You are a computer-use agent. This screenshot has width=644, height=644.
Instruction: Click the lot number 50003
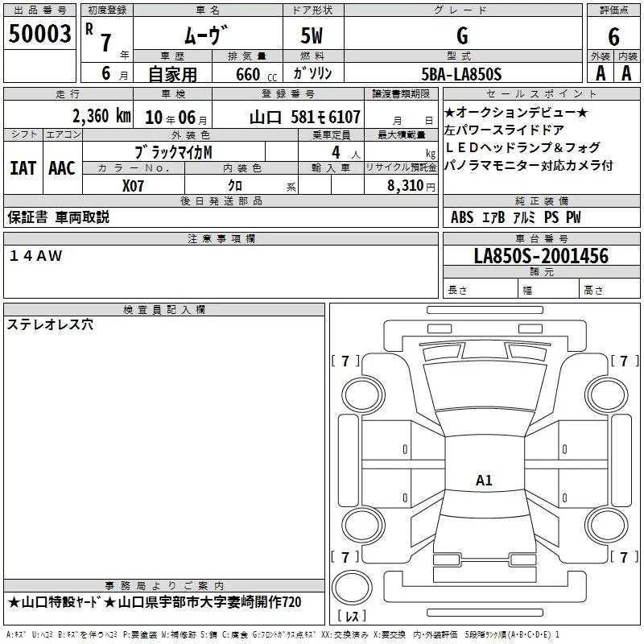click(x=39, y=35)
